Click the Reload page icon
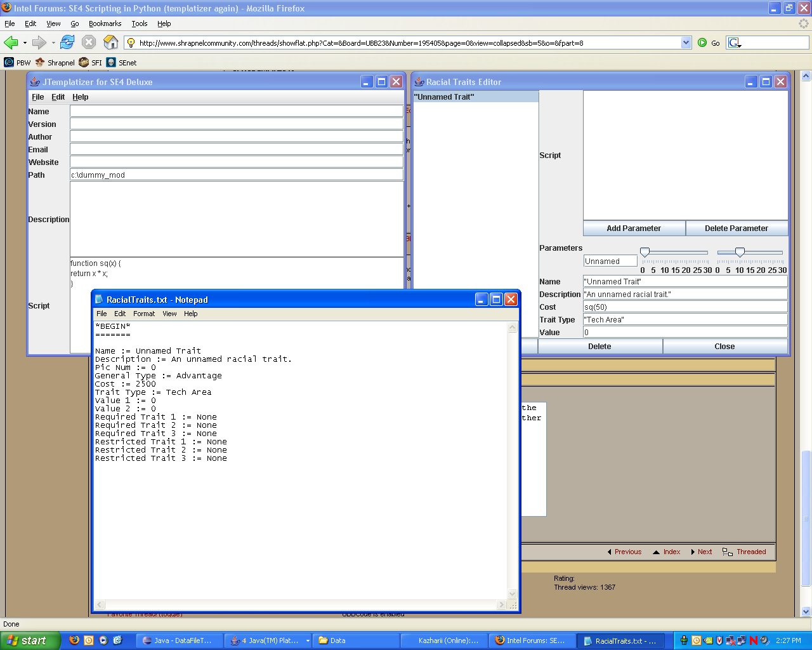 coord(67,43)
